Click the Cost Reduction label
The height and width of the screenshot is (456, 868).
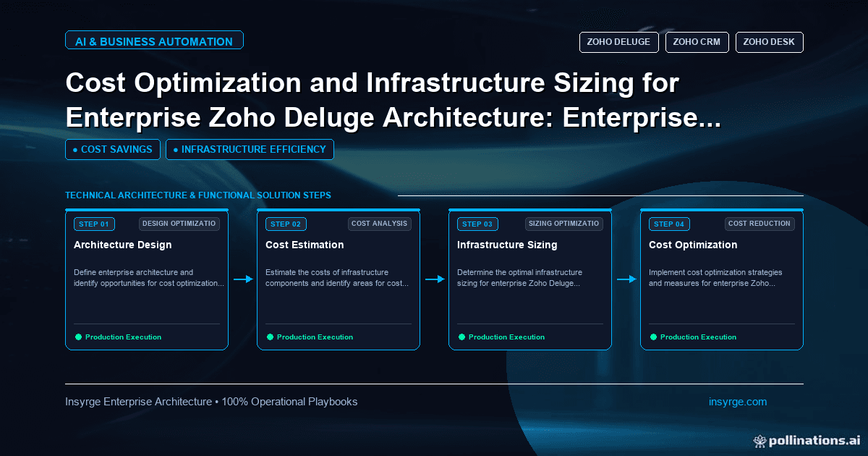pyautogui.click(x=759, y=224)
